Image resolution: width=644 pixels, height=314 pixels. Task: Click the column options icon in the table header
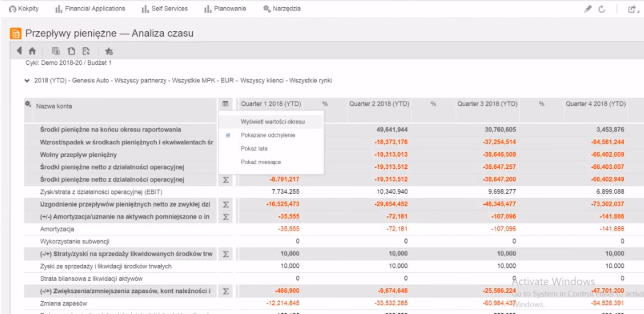coord(225,104)
